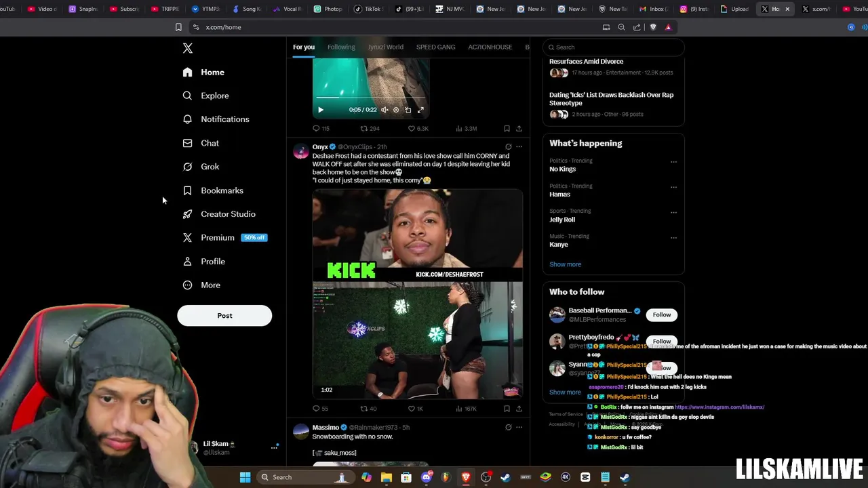Open the Windows Start menu
The image size is (868, 488).
coord(245,477)
